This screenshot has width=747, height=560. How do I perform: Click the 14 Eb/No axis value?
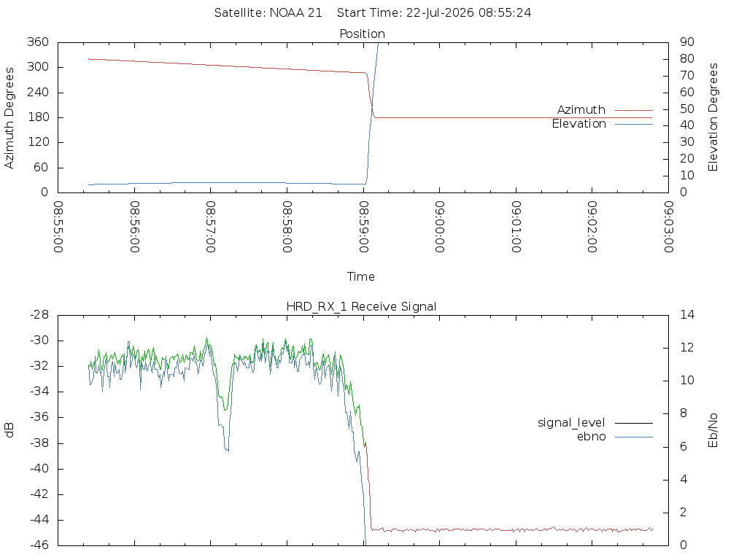click(x=687, y=315)
